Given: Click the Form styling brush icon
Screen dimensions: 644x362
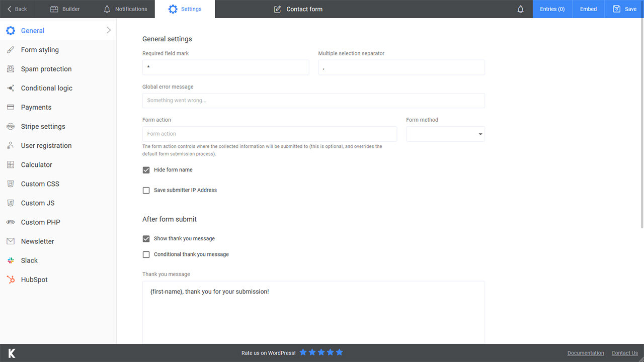Looking at the screenshot, I should click(x=11, y=50).
